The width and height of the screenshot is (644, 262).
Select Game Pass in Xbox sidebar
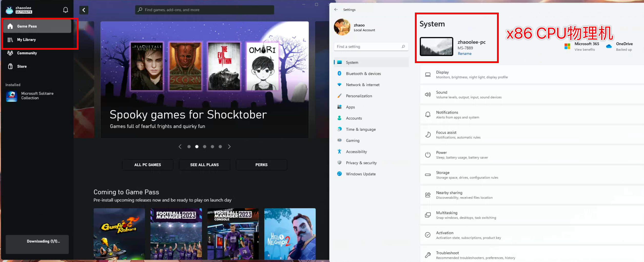(37, 26)
